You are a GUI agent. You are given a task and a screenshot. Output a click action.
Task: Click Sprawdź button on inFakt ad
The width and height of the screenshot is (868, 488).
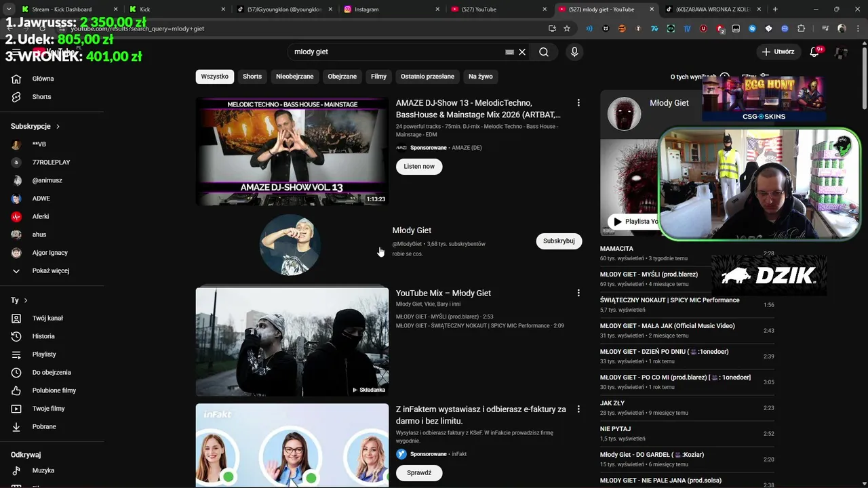click(419, 472)
